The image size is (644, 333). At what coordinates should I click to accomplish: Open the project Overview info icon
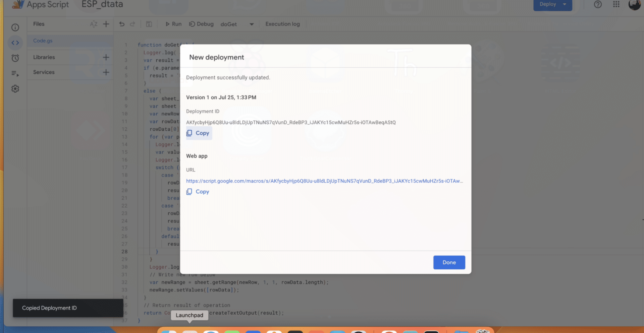tap(15, 27)
